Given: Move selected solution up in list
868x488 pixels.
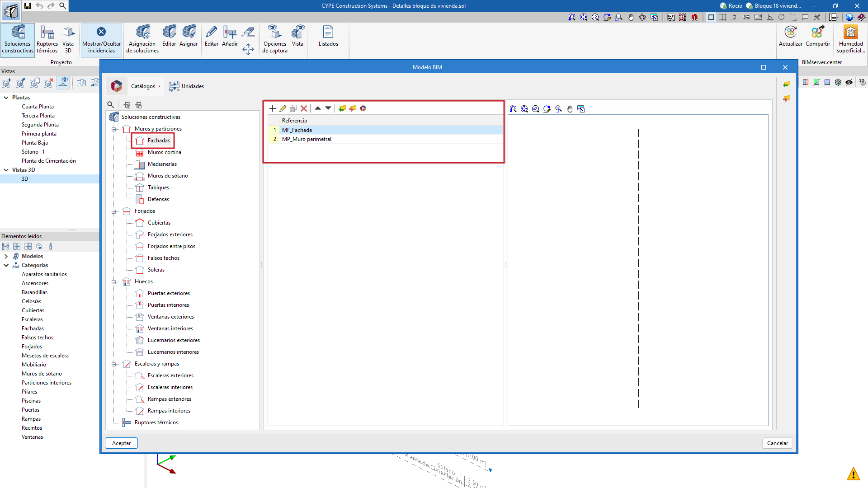Looking at the screenshot, I should pos(317,108).
